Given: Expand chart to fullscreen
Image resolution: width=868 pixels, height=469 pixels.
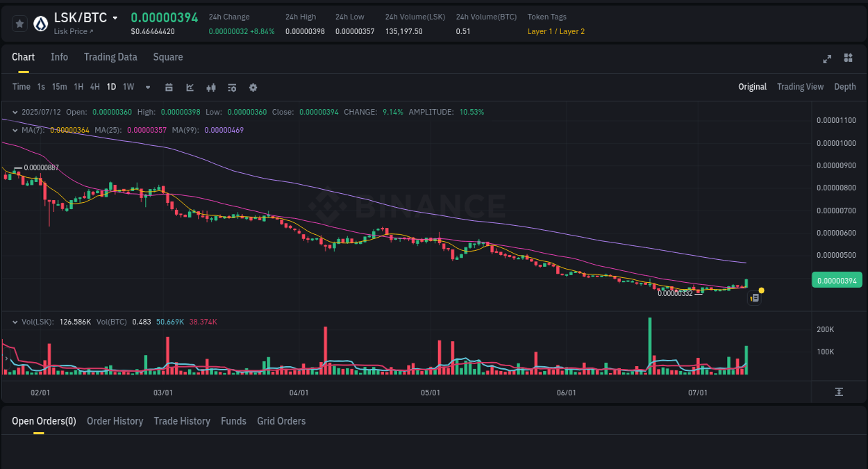Looking at the screenshot, I should coord(826,58).
